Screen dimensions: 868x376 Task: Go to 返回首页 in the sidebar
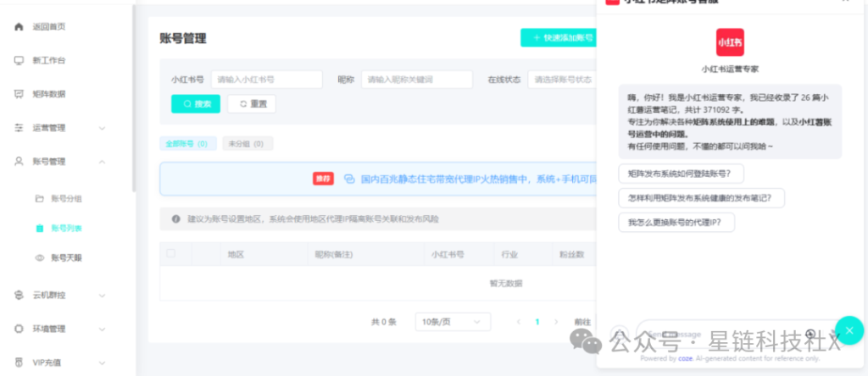click(x=48, y=26)
